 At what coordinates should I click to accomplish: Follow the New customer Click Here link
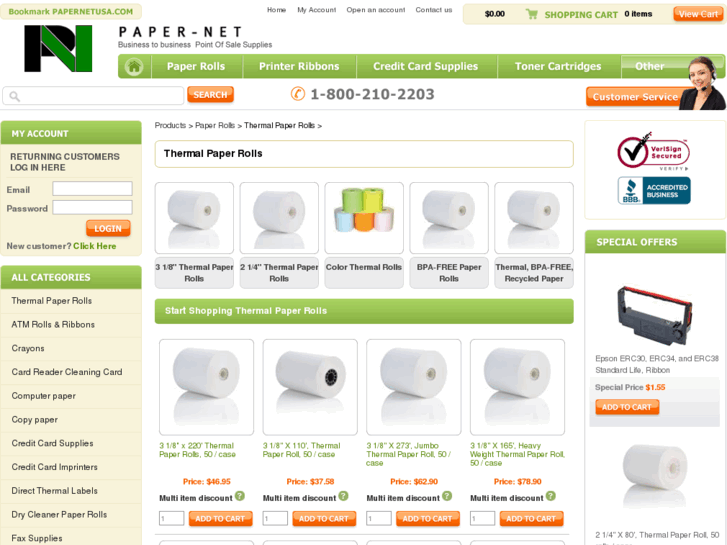(95, 246)
